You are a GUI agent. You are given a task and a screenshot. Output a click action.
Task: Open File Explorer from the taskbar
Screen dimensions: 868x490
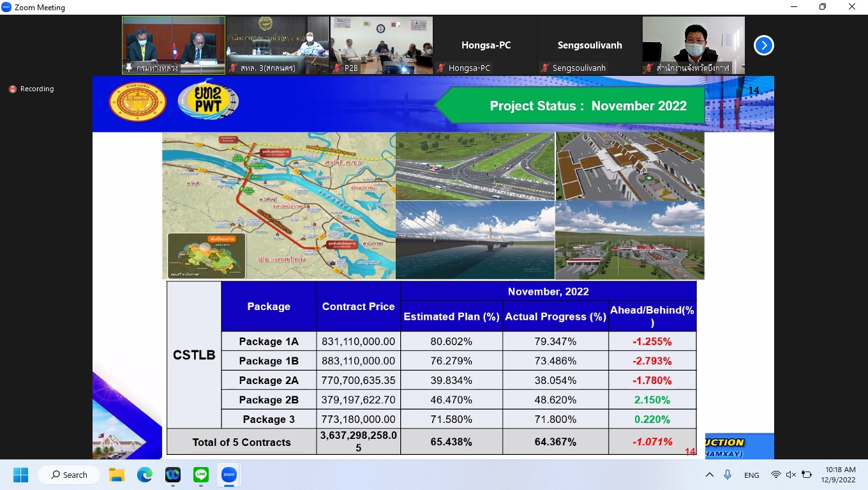[x=116, y=475]
